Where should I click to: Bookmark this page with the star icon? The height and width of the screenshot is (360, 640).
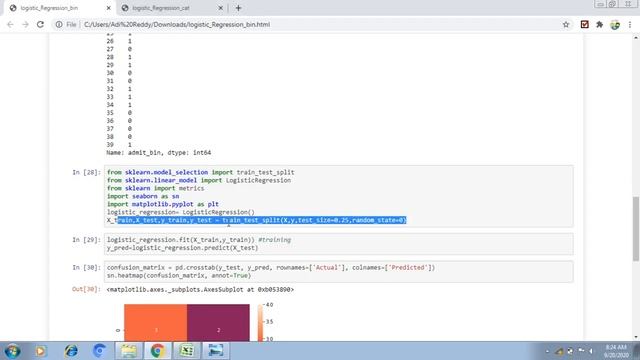tap(566, 24)
